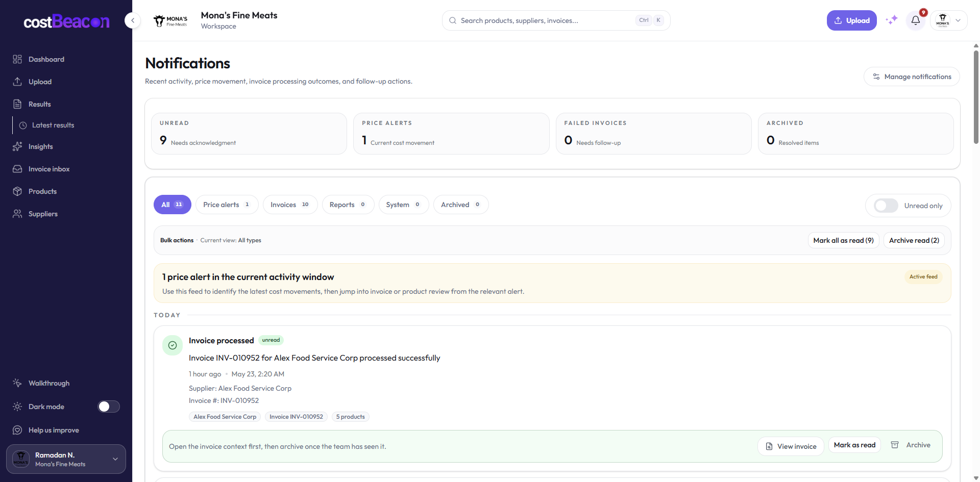Click the Invoice INV-010952 tag

click(x=296, y=417)
